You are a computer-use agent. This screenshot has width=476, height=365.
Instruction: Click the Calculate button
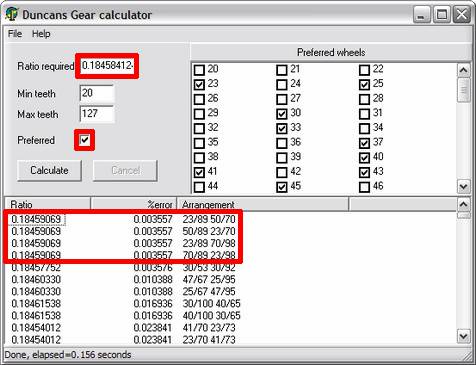pos(49,170)
